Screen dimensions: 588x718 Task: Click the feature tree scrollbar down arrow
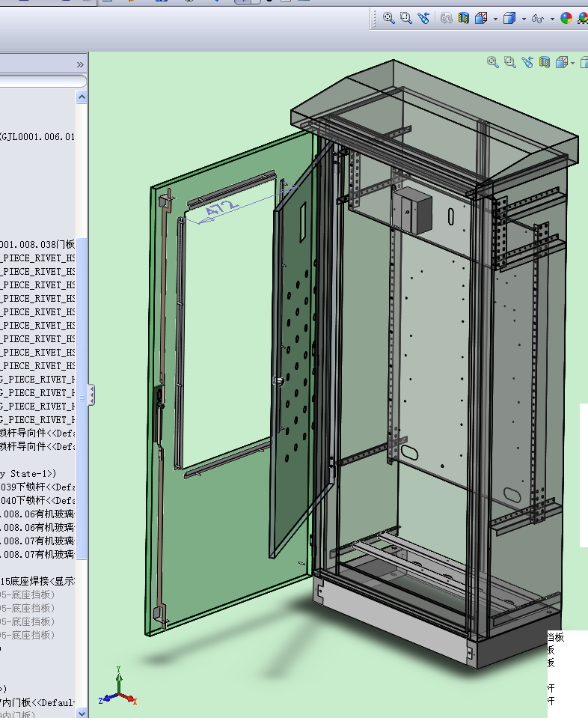pos(82,713)
